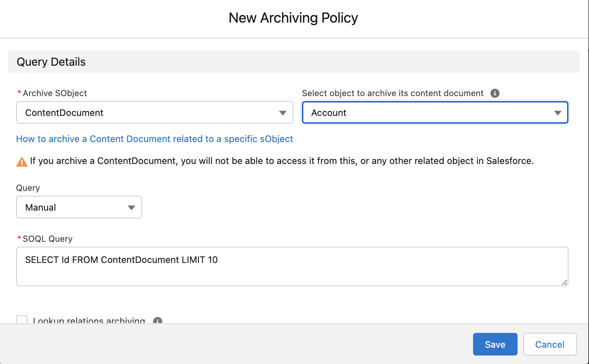Image resolution: width=589 pixels, height=364 pixels.
Task: Open the Archive SObject dropdown
Action: (x=154, y=112)
